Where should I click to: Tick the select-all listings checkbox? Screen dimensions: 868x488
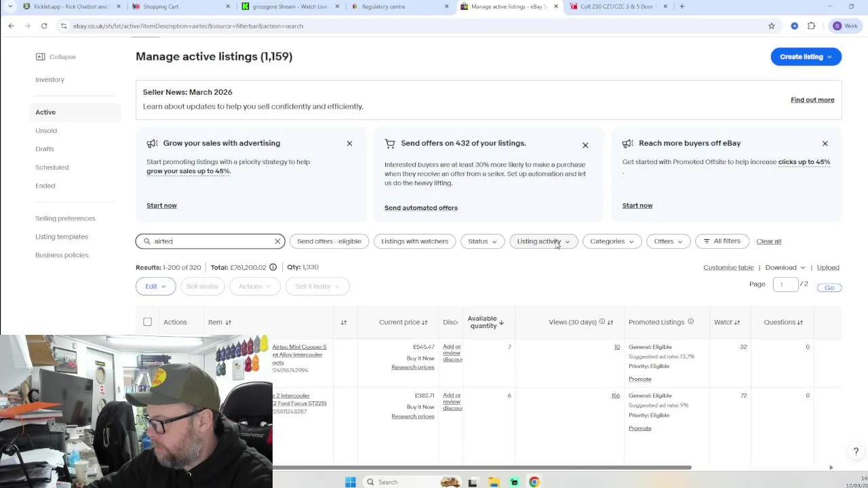point(148,322)
